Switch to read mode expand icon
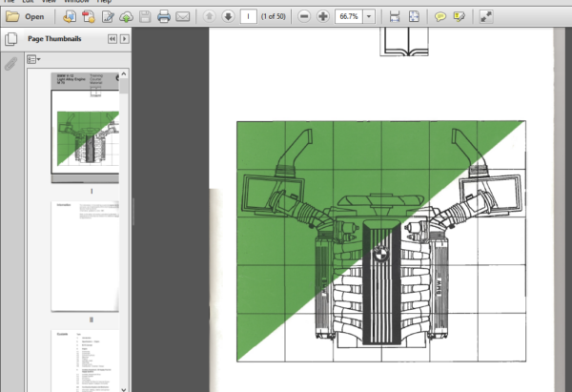The width and height of the screenshot is (572, 392). click(486, 16)
